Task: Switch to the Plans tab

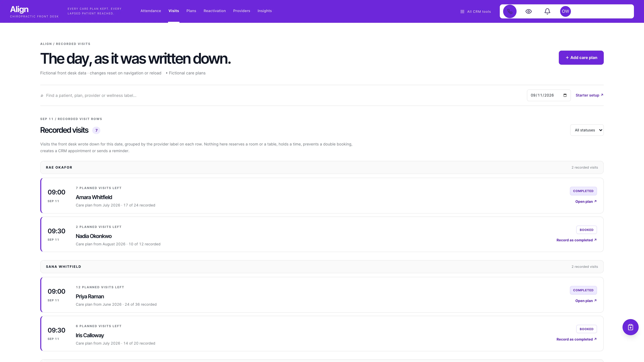Action: tap(191, 11)
